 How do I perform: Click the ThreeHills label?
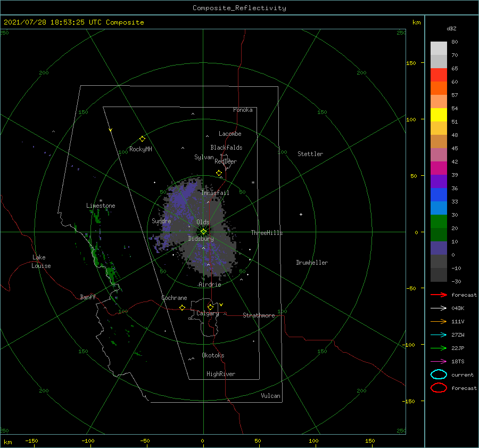(267, 233)
